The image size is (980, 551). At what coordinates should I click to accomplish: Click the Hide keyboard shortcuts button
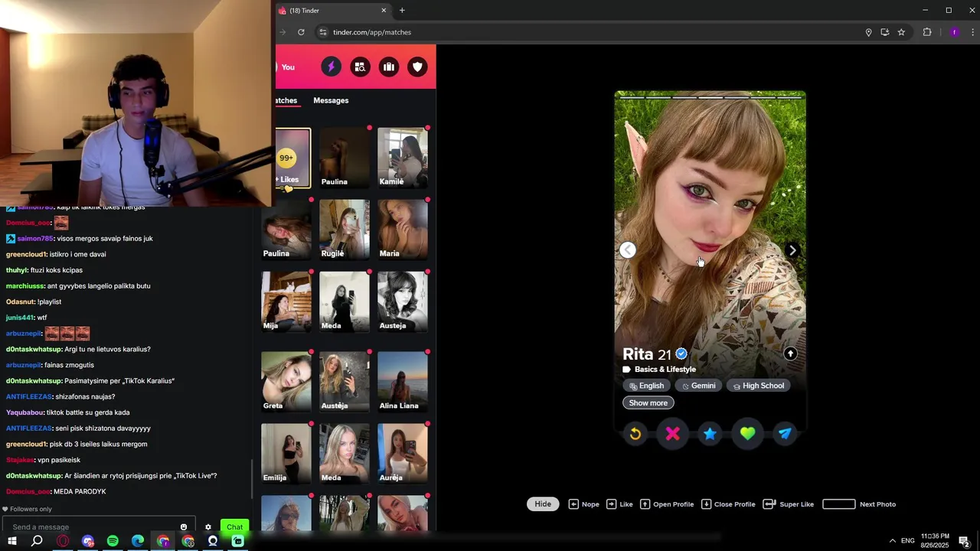pos(543,504)
